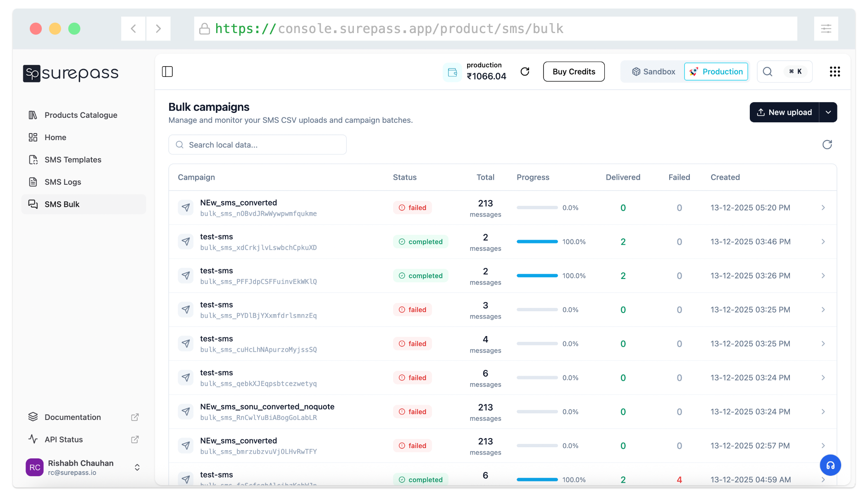Click the wallet icon beside production balance
Viewport: 868px width, 496px height.
[452, 72]
